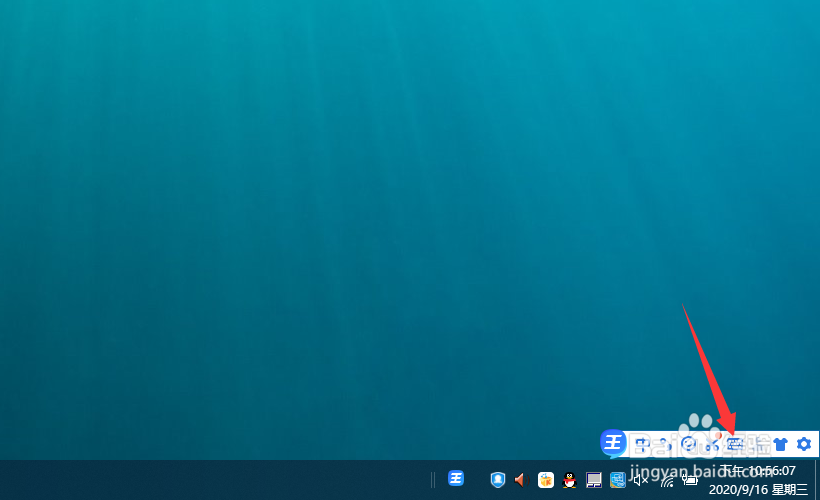Open the clock showing 10:56:07
The image size is (820, 500).
(x=758, y=471)
